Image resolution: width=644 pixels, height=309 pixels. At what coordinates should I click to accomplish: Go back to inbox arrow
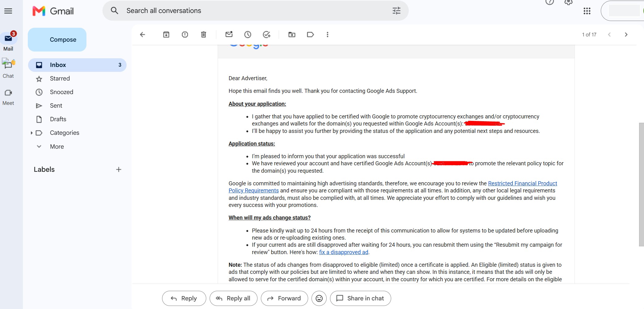click(143, 35)
